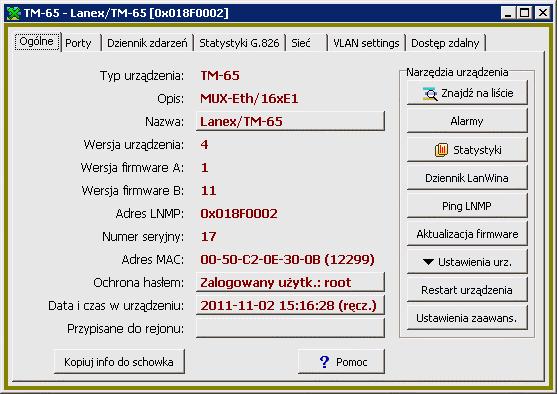Screen dimensions: 557x394
Task: Click the Adres MAC label
Action: pos(153,260)
